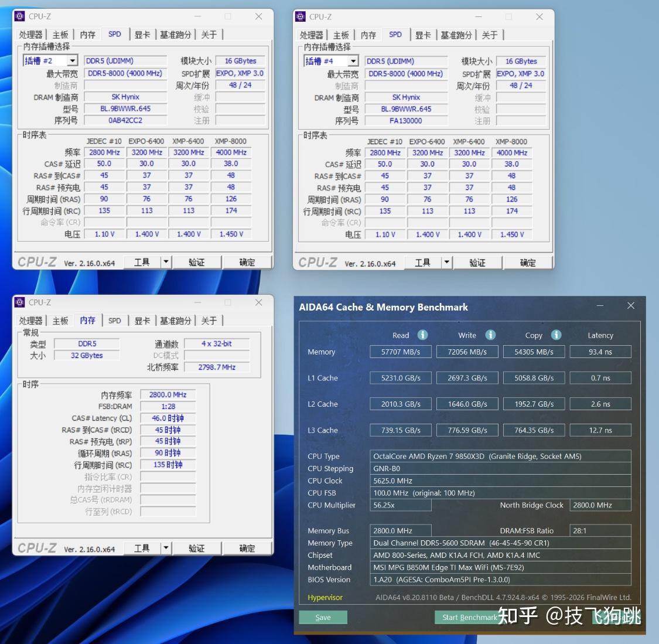Expand 工具 arrow in memory CPU-Z window
659x644 pixels.
click(x=166, y=548)
